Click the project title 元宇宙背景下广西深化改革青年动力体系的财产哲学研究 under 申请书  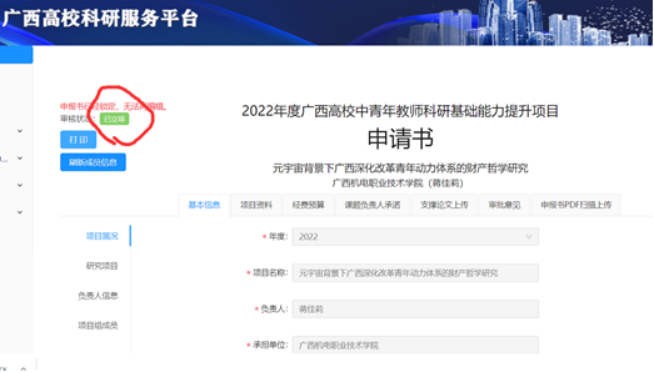(400, 168)
